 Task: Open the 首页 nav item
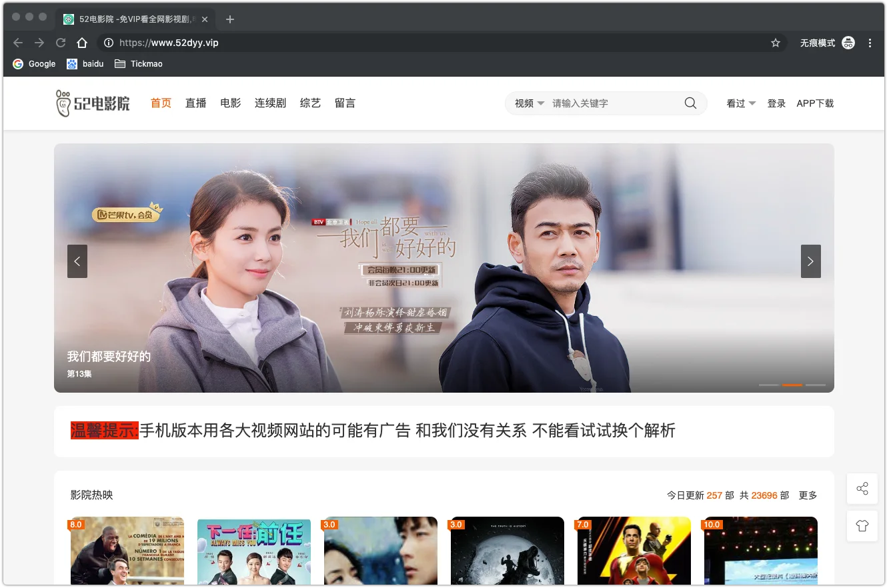[x=161, y=103]
